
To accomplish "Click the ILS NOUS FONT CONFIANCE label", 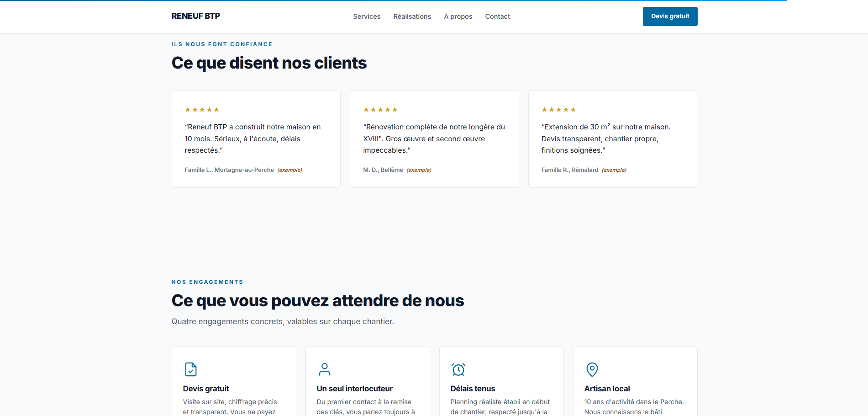I will (222, 44).
